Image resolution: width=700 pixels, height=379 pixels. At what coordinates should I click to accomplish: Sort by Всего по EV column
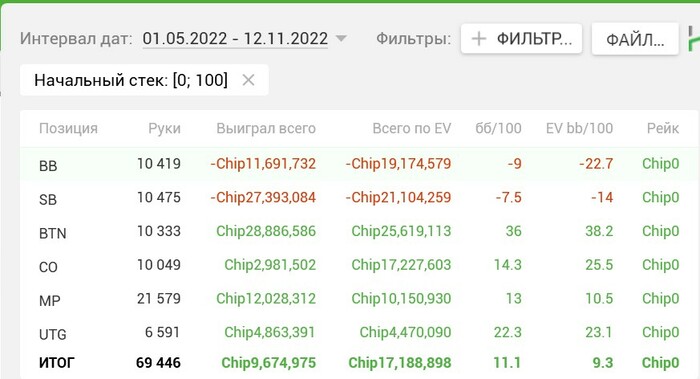coord(412,129)
